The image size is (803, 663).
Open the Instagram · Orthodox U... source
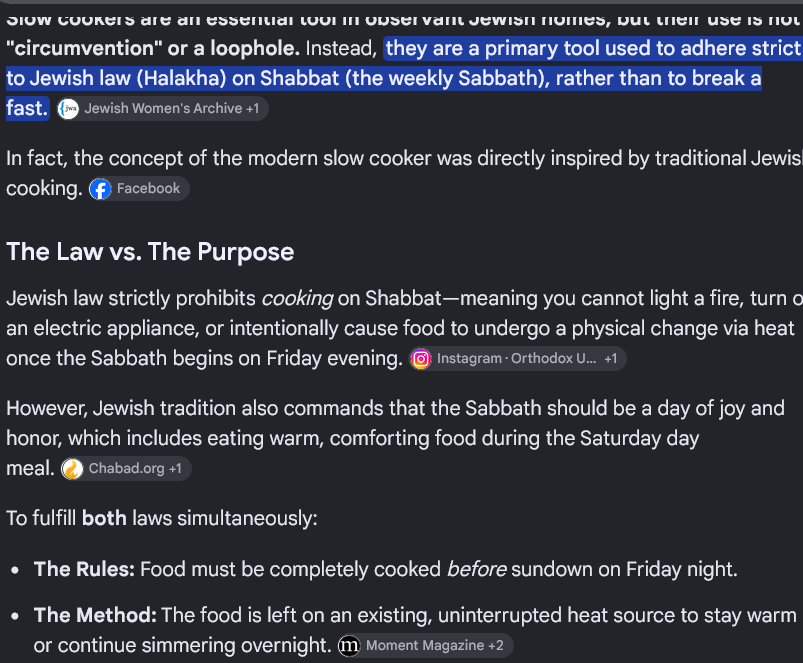[516, 358]
